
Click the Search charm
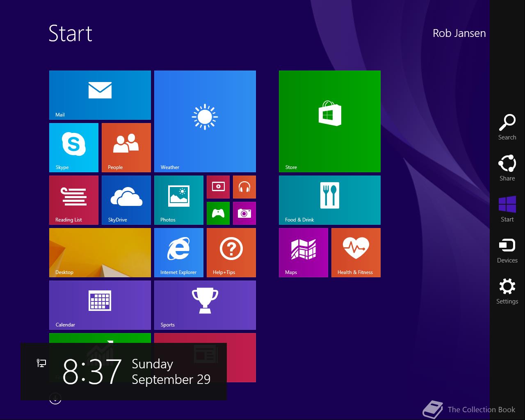pyautogui.click(x=507, y=127)
